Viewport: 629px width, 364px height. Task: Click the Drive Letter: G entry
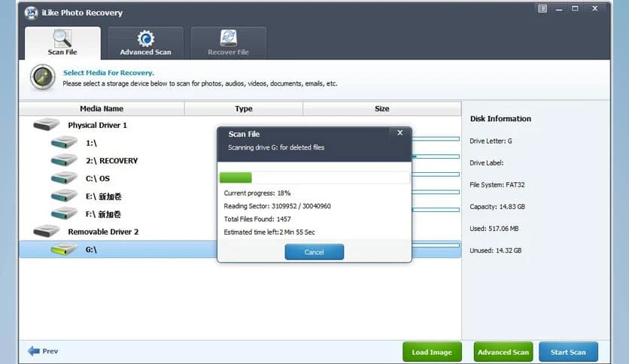pyautogui.click(x=491, y=141)
